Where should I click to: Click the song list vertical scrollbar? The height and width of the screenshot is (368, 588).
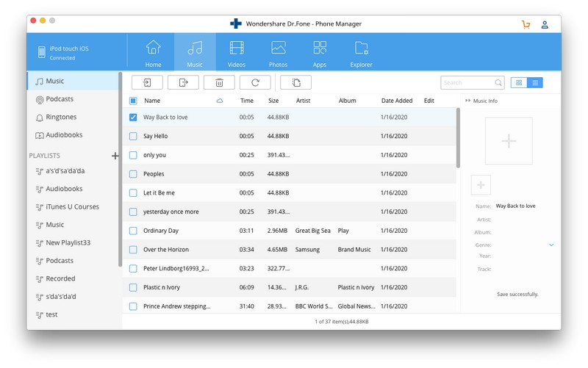point(458,137)
